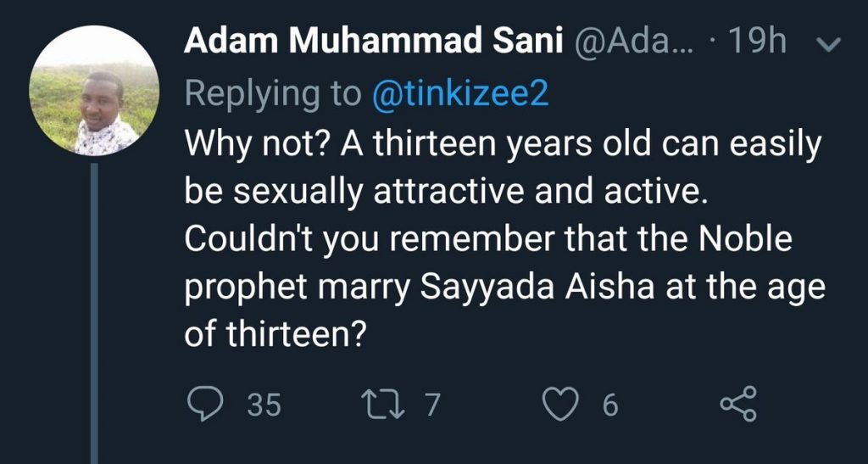The image size is (868, 464).
Task: Click the like count 6
Action: [x=609, y=405]
